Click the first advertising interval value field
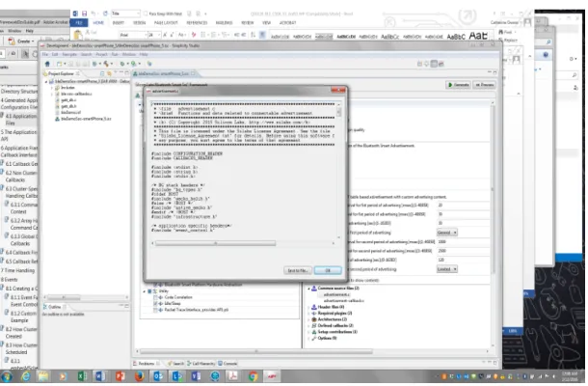 tap(463, 205)
